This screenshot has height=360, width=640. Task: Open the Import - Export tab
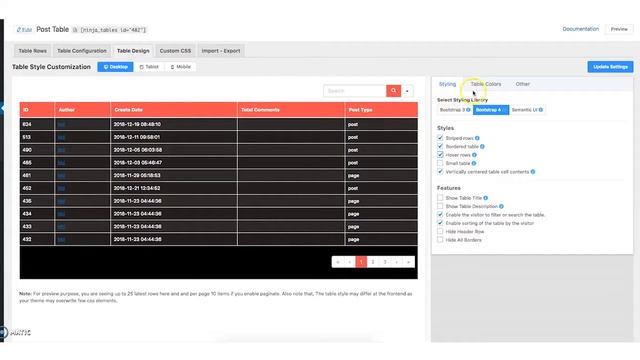point(221,51)
